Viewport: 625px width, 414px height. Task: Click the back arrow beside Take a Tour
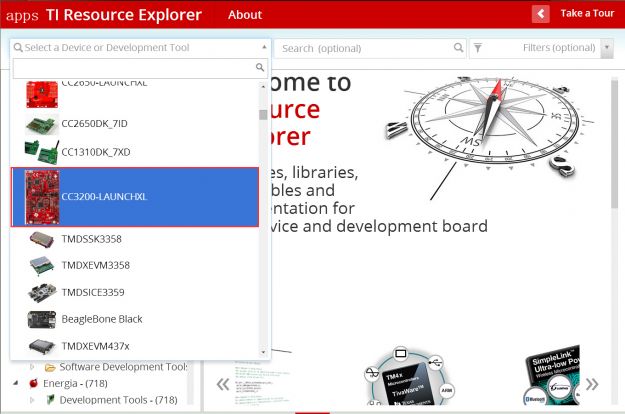[540, 14]
